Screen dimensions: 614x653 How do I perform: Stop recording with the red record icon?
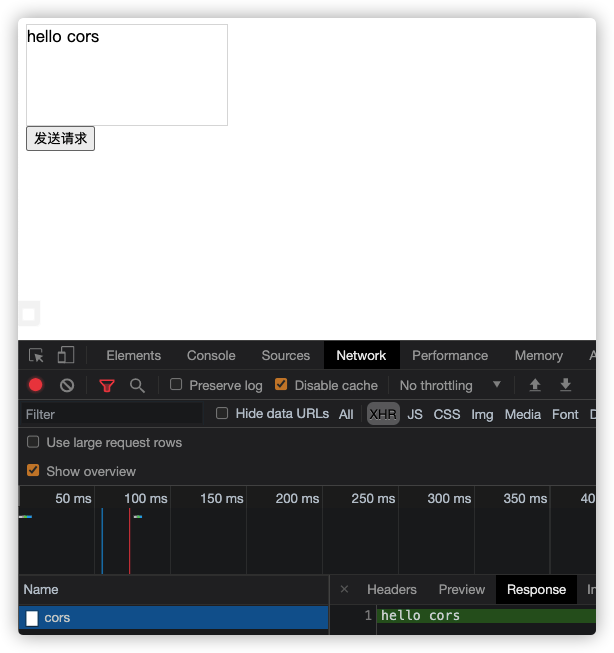(36, 385)
